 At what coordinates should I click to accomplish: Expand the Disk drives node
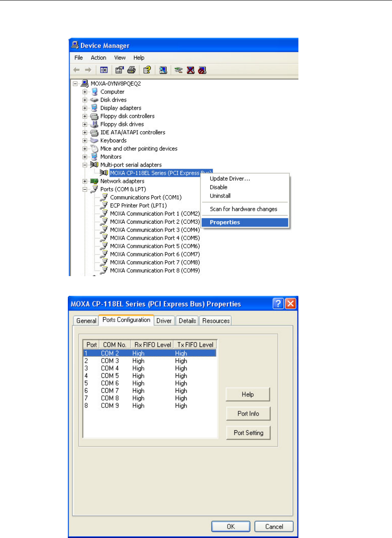point(85,100)
